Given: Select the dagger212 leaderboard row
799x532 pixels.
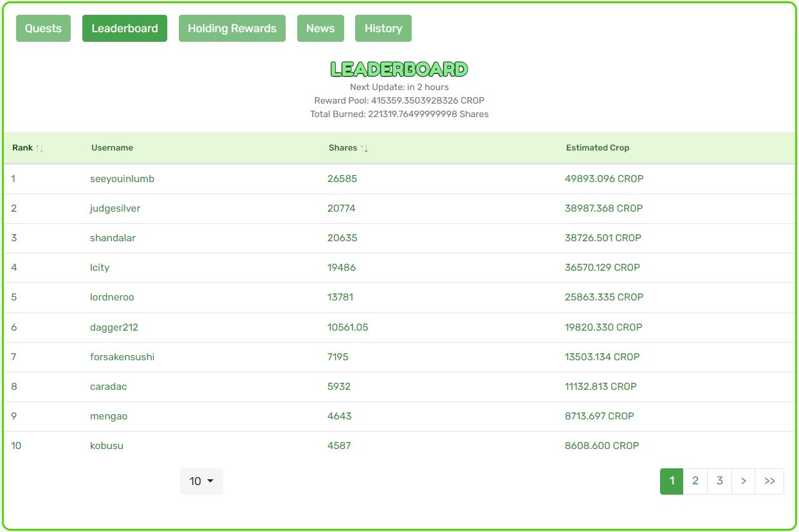Looking at the screenshot, I should pyautogui.click(x=114, y=327).
